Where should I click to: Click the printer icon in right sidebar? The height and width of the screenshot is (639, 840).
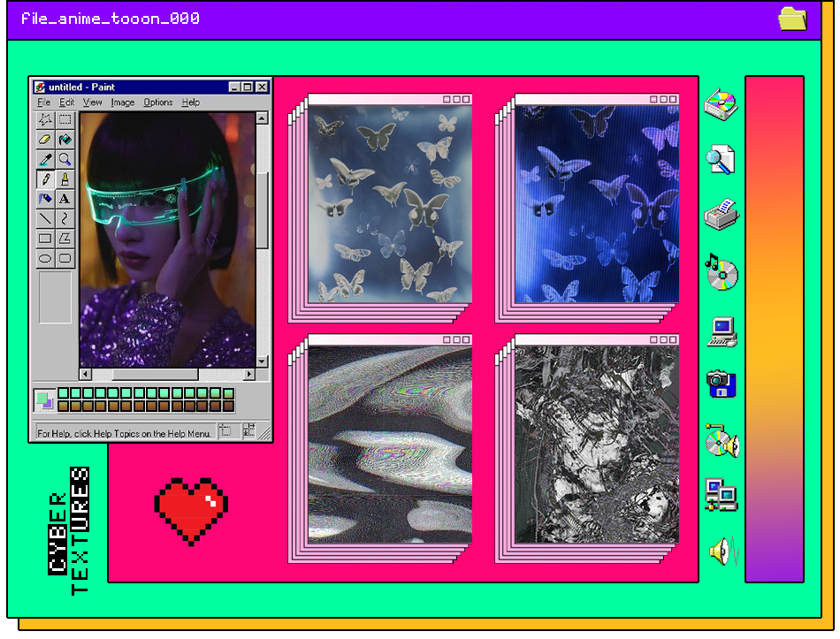click(721, 215)
